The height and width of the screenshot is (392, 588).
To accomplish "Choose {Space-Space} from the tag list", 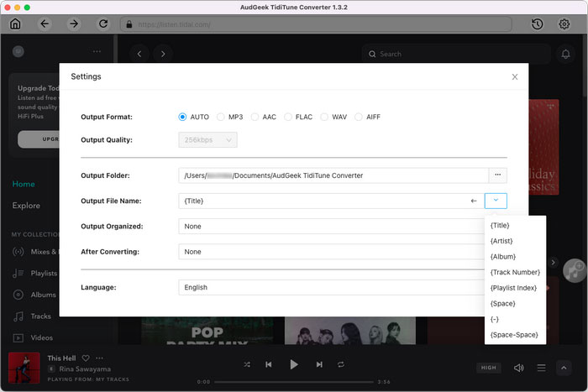I will coord(514,335).
